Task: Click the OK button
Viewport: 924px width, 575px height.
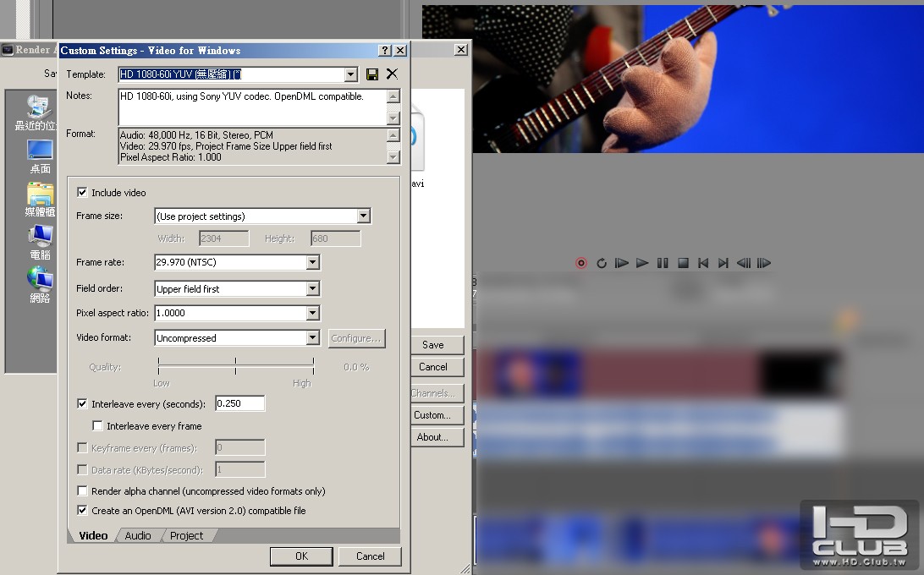Action: click(x=301, y=556)
